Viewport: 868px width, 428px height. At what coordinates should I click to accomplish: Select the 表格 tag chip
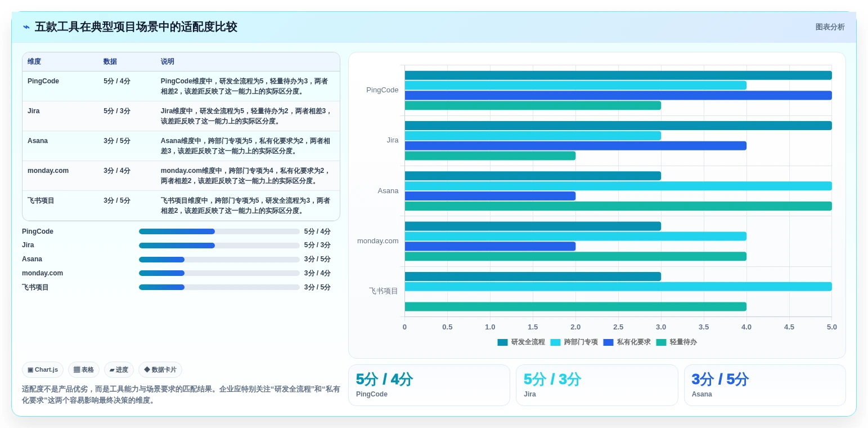84,370
